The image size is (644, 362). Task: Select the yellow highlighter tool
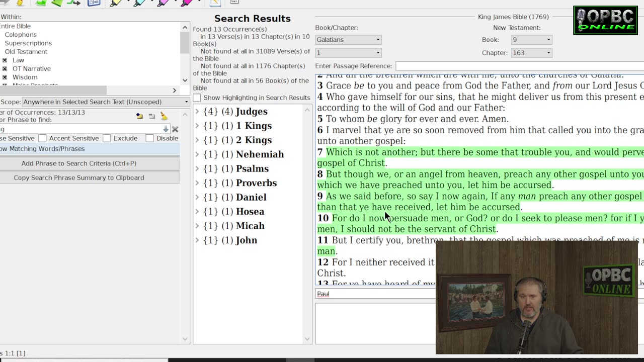[116, 3]
